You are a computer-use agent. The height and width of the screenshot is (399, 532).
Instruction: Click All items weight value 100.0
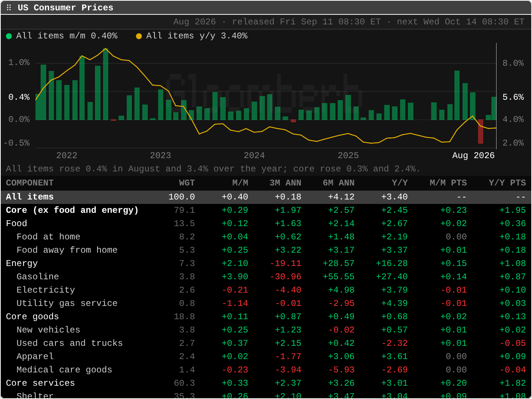point(182,197)
